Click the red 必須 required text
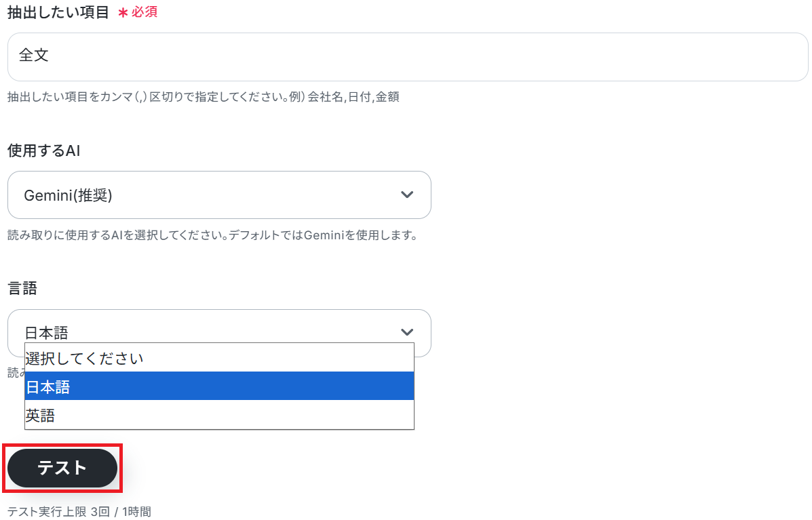812x520 pixels. click(144, 12)
